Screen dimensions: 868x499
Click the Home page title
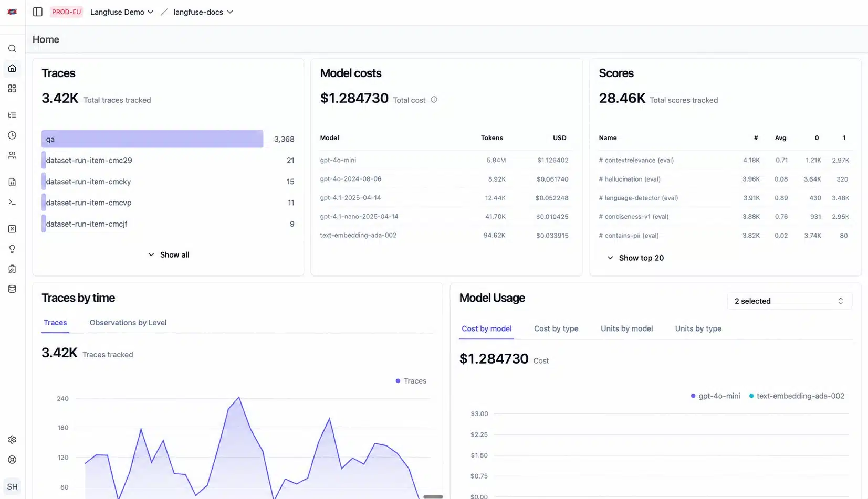(46, 39)
